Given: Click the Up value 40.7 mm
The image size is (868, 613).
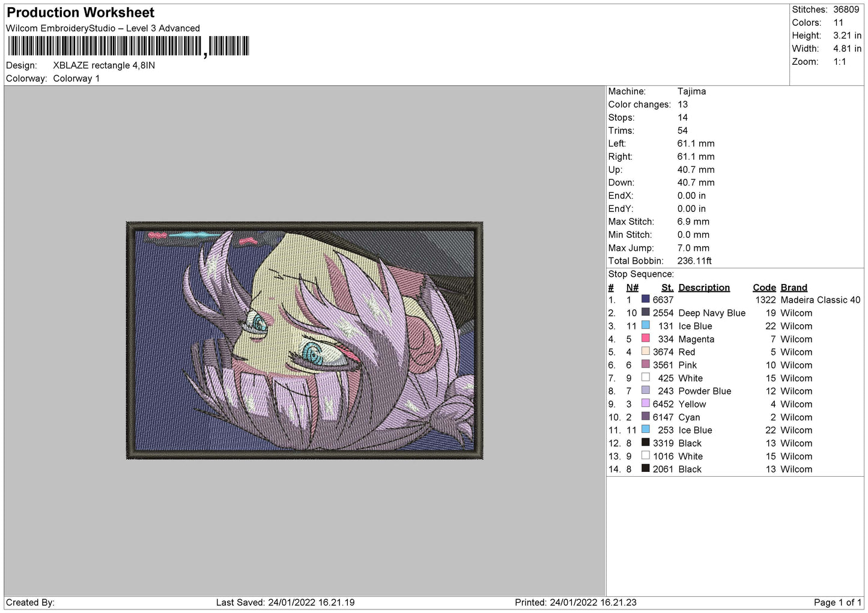Looking at the screenshot, I should pos(696,170).
